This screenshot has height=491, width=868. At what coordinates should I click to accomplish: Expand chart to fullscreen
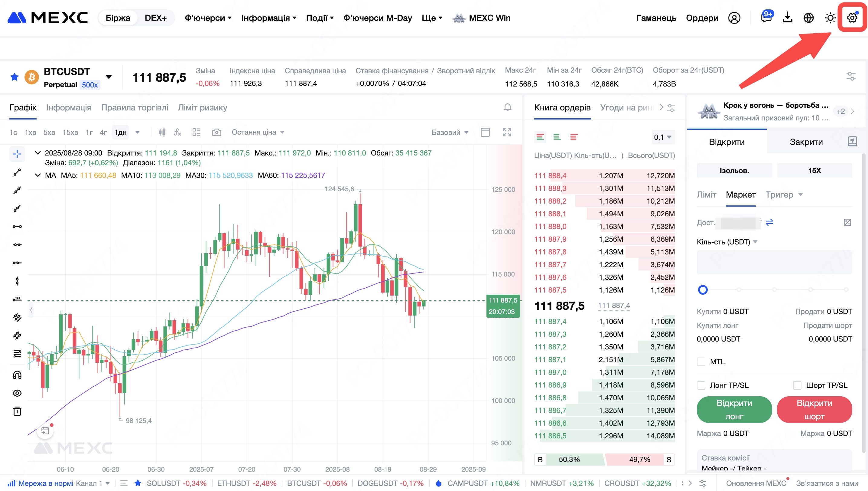point(507,132)
